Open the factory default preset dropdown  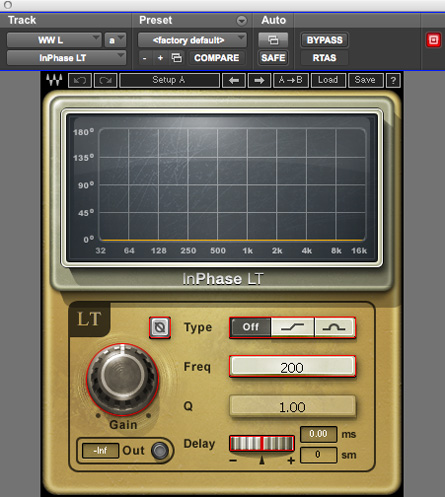tap(192, 40)
